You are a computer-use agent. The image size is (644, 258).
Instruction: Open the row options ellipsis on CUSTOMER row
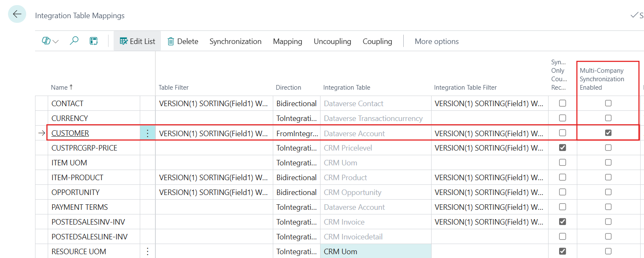[x=147, y=133]
